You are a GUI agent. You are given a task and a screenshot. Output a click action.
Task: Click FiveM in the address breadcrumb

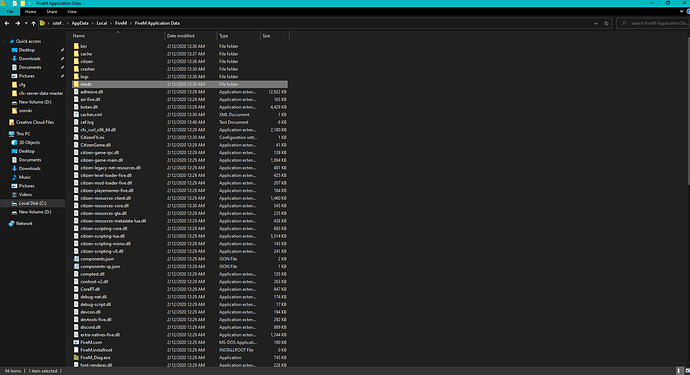point(121,23)
